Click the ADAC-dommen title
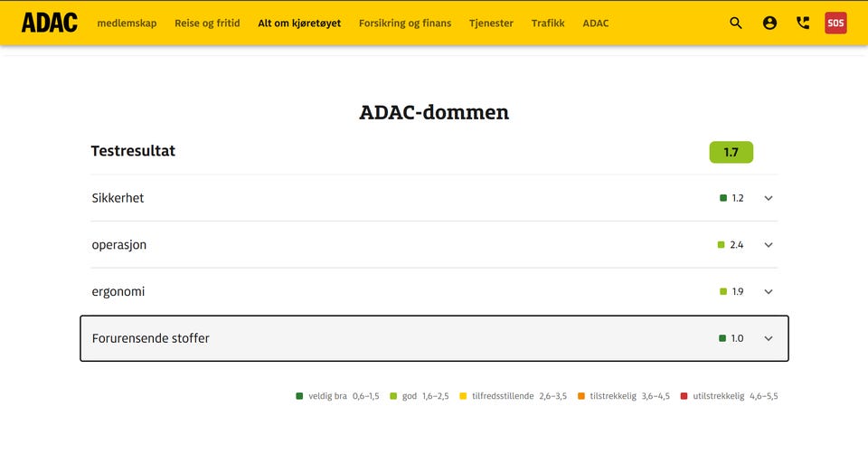 tap(434, 112)
